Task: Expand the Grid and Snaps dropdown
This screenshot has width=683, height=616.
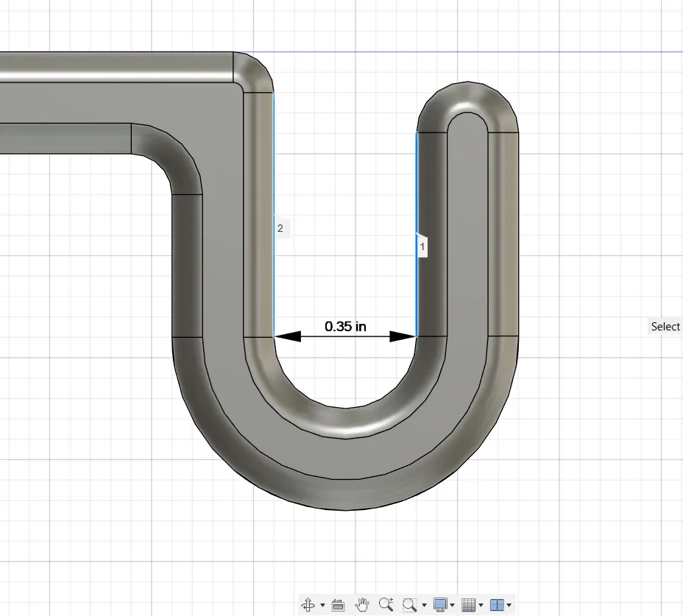Action: pyautogui.click(x=481, y=605)
